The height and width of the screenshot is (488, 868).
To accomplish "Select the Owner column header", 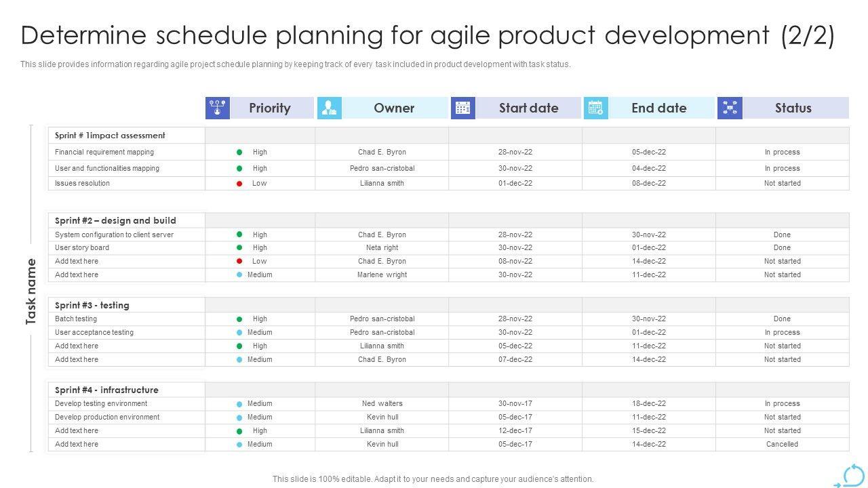I will tap(394, 108).
